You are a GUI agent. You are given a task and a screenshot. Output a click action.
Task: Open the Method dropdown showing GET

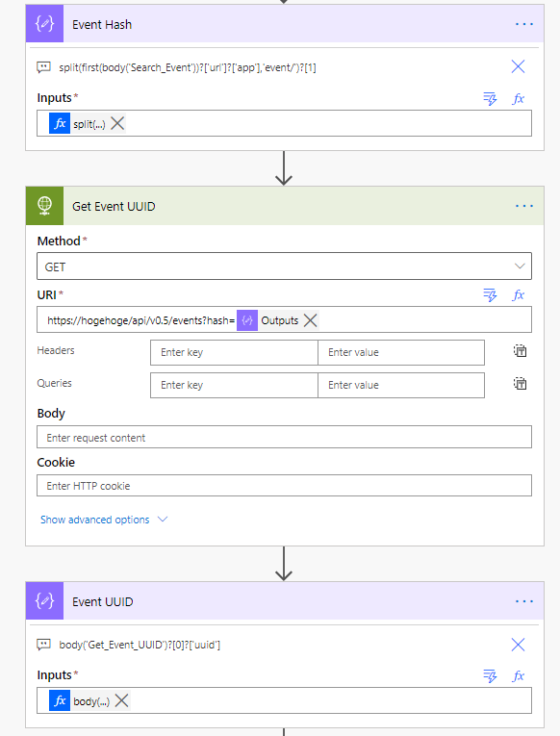pos(284,266)
